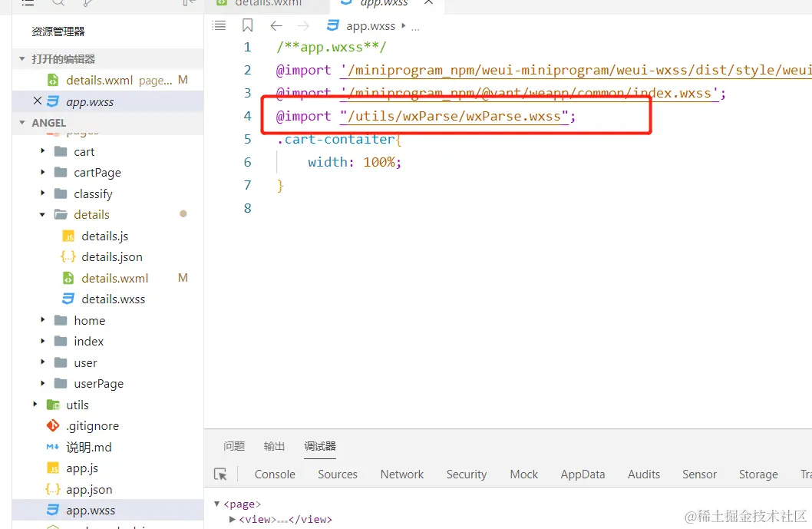Click the classify folder icon
Viewport: 812px width, 529px height.
click(61, 193)
